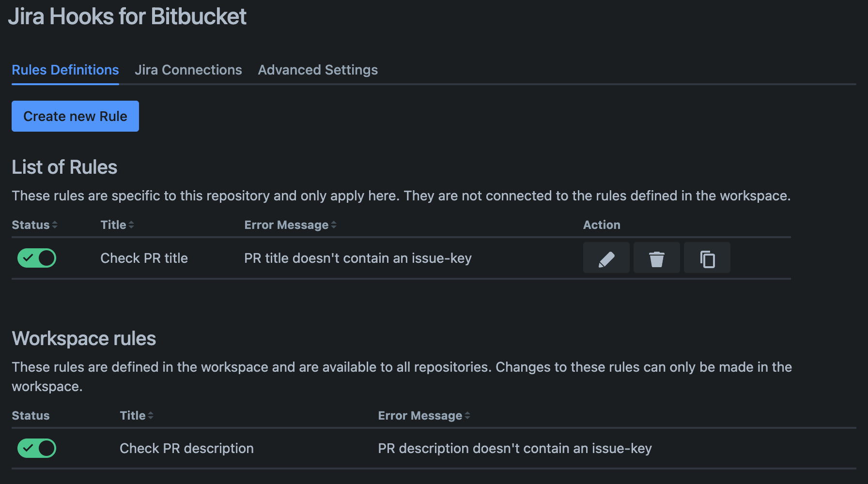Sort List of Rules by Error Message
Screen dimensions: 868x484
pos(290,225)
